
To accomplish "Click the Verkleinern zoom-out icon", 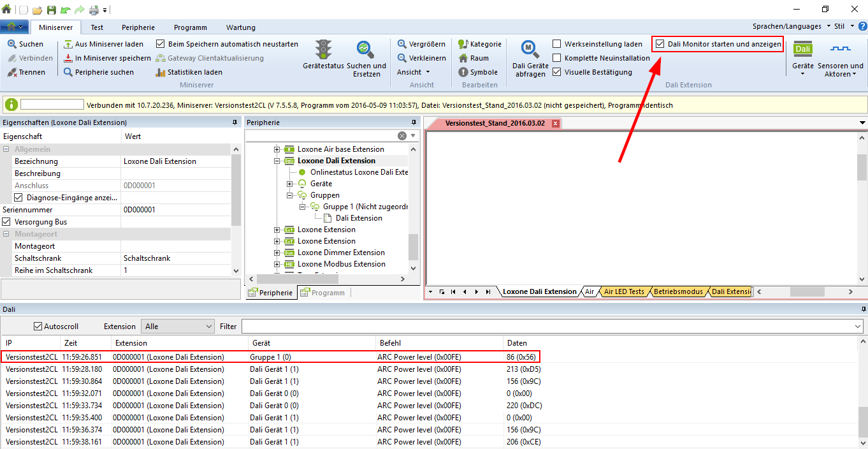I will (402, 58).
